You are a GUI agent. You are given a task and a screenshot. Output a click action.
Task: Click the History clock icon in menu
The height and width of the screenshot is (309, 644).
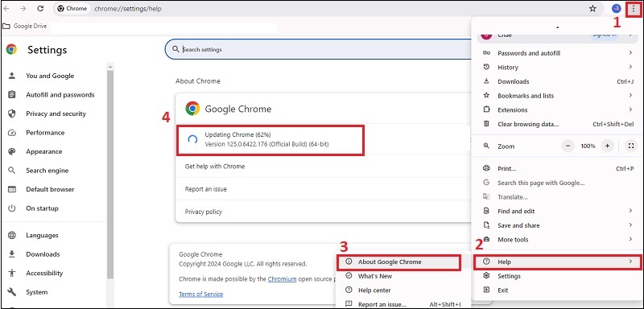pyautogui.click(x=487, y=67)
